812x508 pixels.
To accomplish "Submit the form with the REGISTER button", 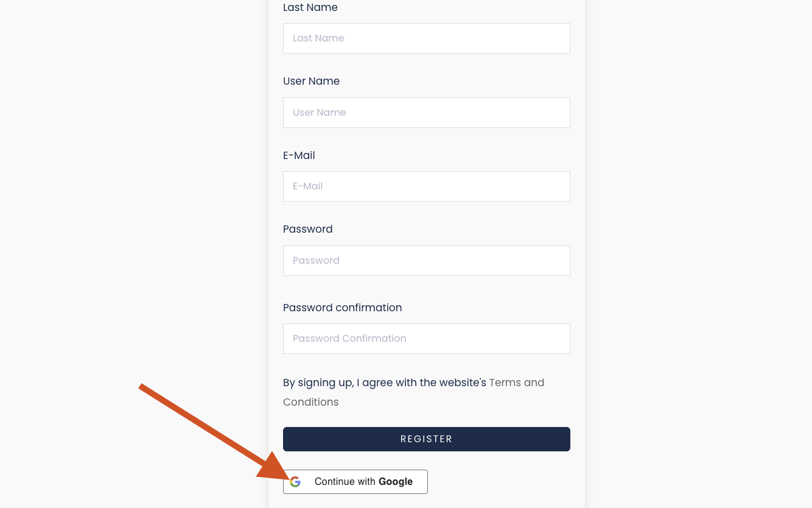I will [426, 439].
